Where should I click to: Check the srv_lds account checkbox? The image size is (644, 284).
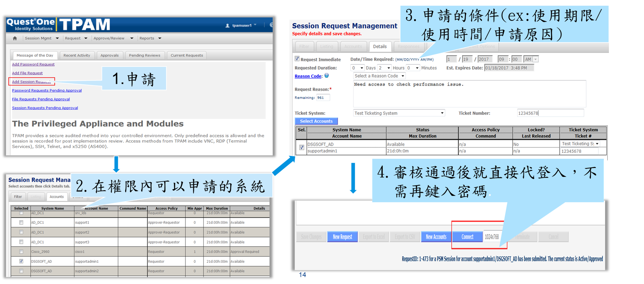click(x=21, y=213)
